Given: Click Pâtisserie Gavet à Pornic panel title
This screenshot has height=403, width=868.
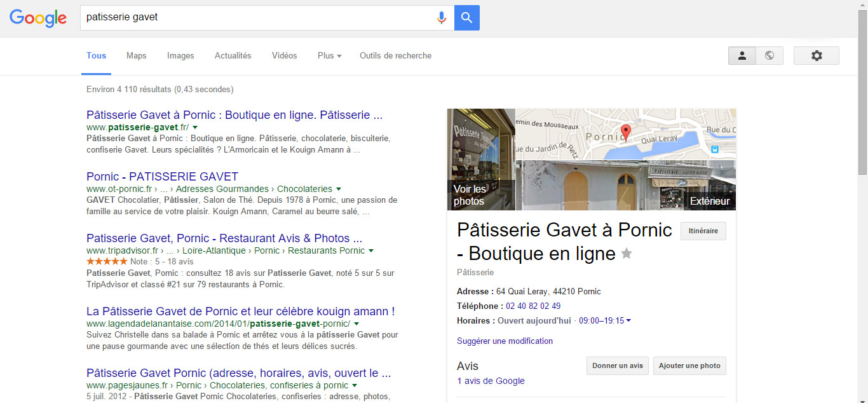Looking at the screenshot, I should pos(564,242).
